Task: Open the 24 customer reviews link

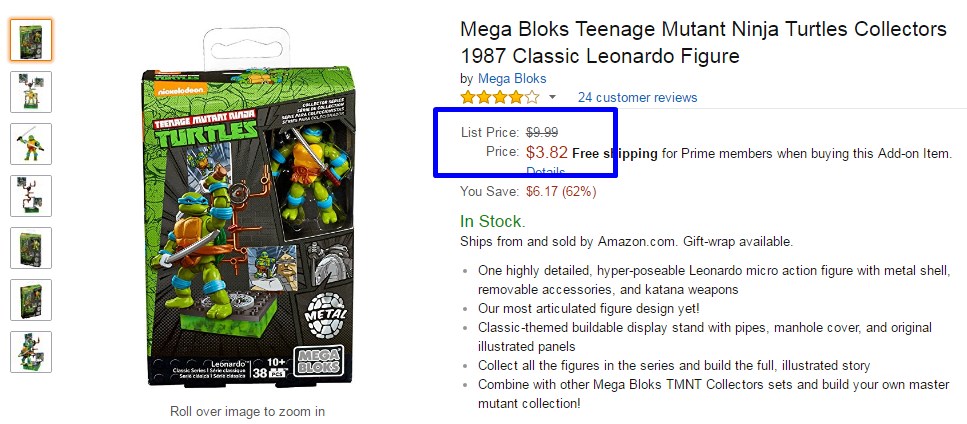Action: pyautogui.click(x=637, y=97)
